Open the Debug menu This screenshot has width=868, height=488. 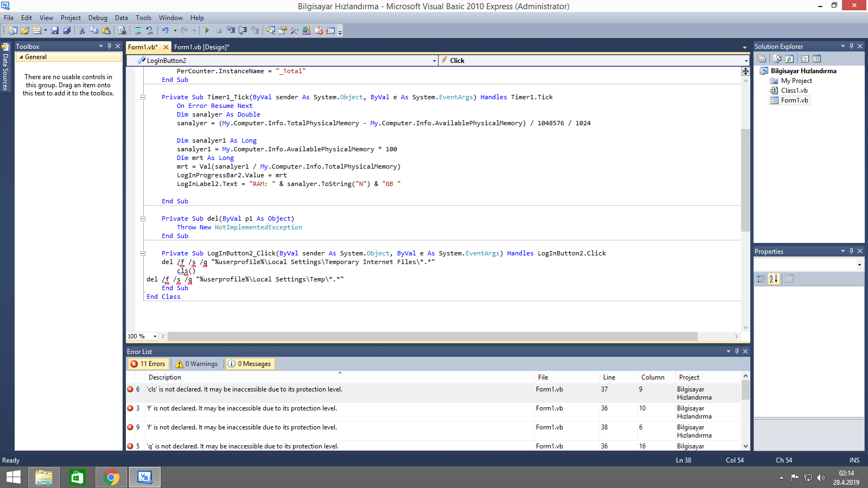click(98, 18)
